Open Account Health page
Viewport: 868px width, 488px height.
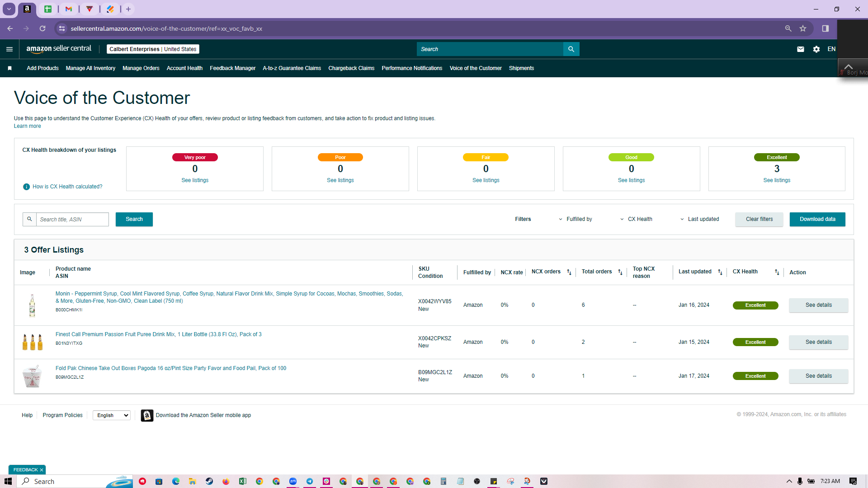tap(184, 68)
